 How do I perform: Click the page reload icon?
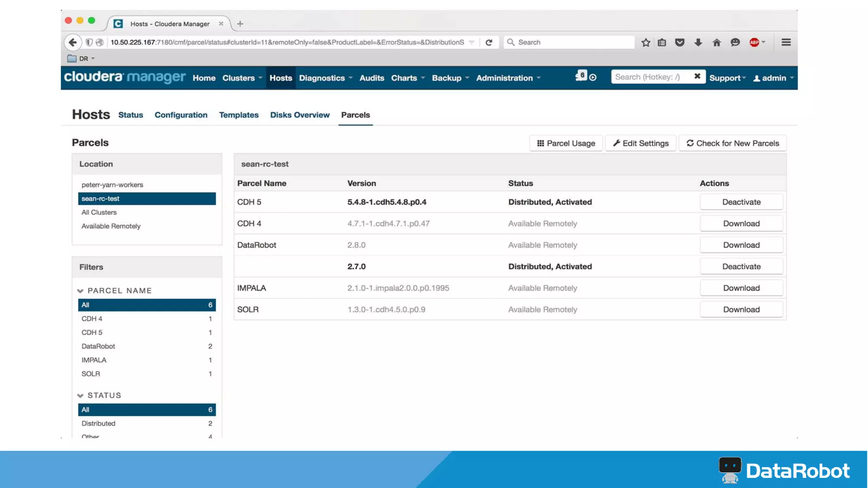tap(489, 42)
